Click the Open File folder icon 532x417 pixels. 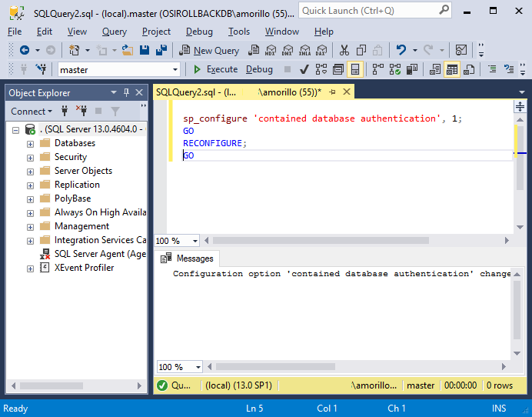point(128,50)
